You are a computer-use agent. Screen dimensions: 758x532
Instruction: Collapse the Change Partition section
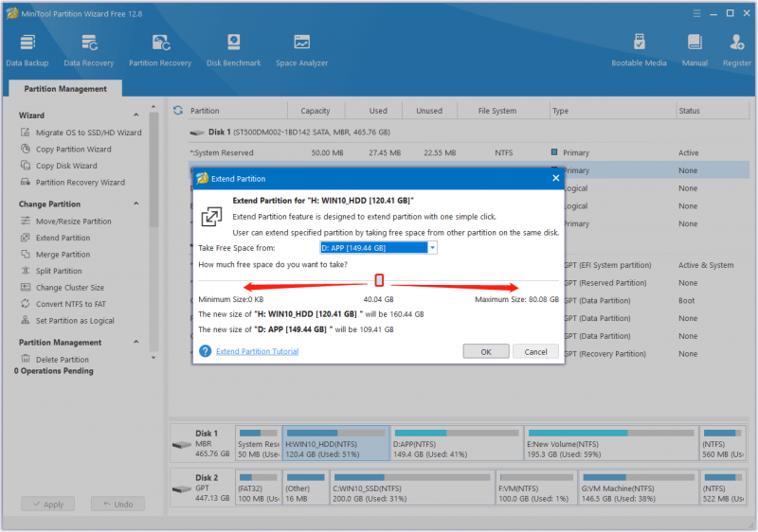click(x=136, y=204)
